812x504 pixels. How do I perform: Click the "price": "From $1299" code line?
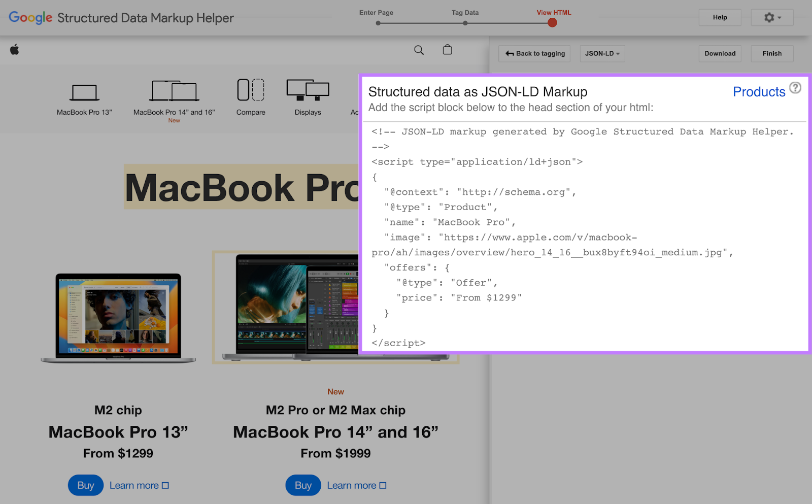[x=459, y=298]
